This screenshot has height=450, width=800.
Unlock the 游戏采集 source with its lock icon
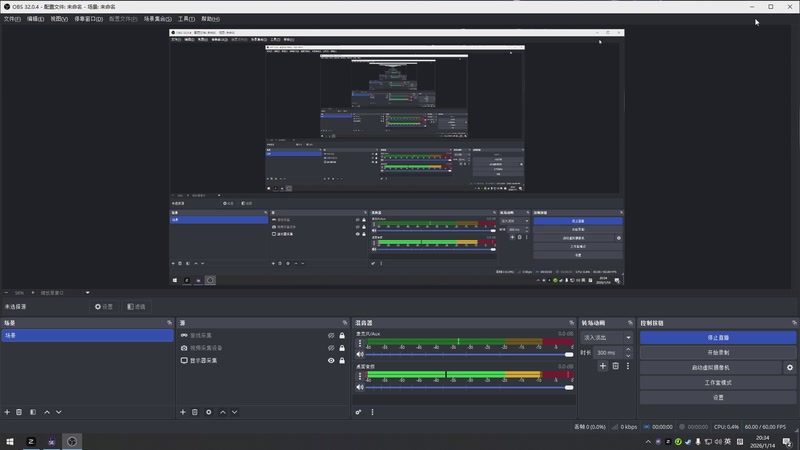point(342,335)
